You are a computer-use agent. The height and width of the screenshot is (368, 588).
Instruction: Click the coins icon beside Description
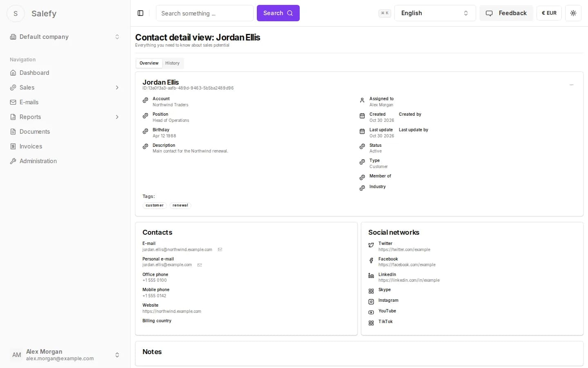(145, 146)
